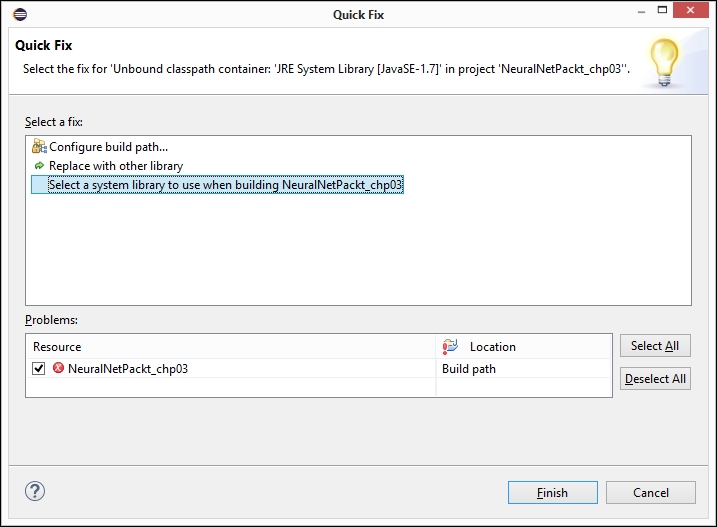Click the red error icon beside NeuralNetPackt_chp03
This screenshot has height=527, width=717.
click(x=58, y=368)
